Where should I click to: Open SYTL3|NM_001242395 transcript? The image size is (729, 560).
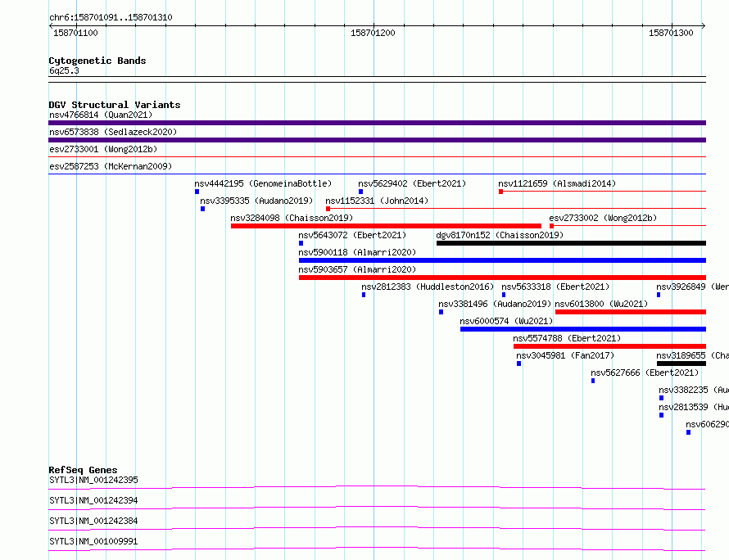(x=93, y=480)
